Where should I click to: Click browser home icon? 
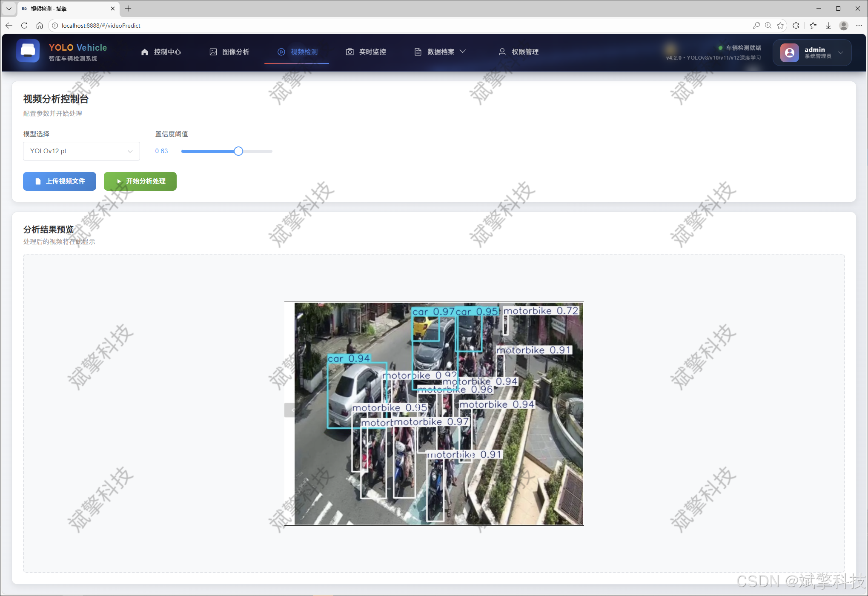point(40,26)
